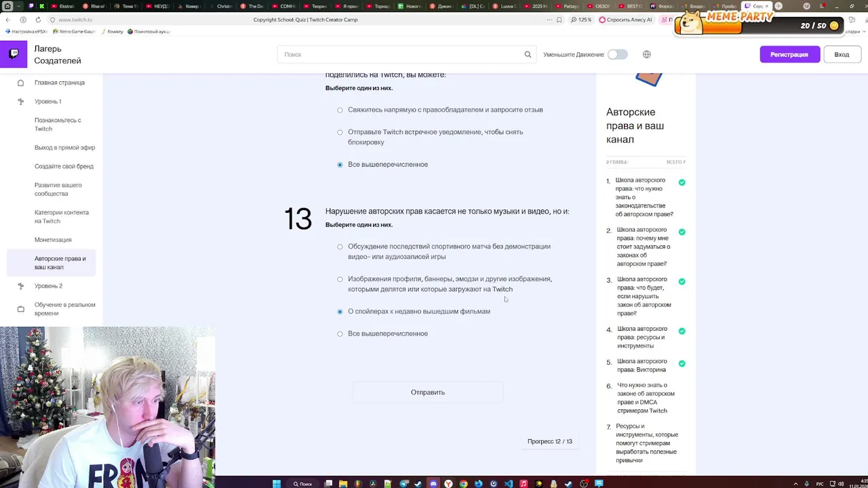Open the language globe icon
Image resolution: width=868 pixels, height=488 pixels.
(646, 54)
